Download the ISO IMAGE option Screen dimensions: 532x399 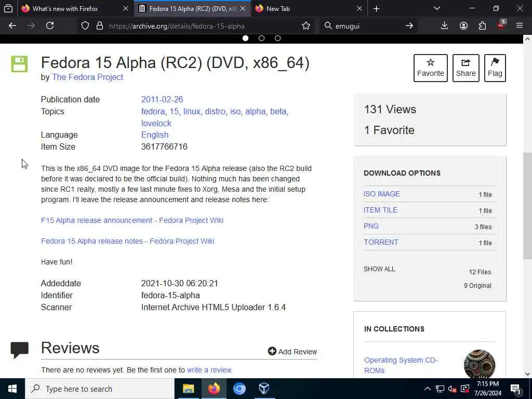point(382,194)
